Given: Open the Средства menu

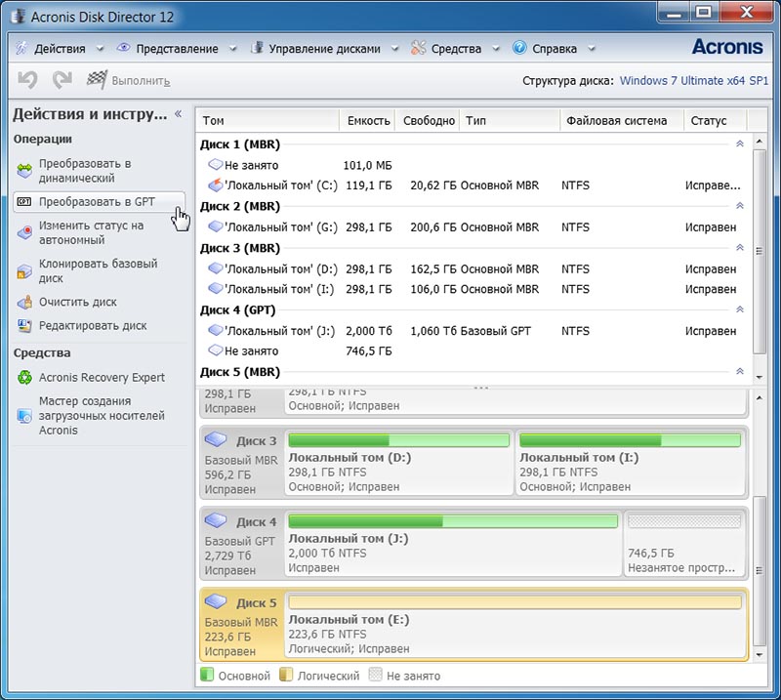Looking at the screenshot, I should [x=456, y=49].
